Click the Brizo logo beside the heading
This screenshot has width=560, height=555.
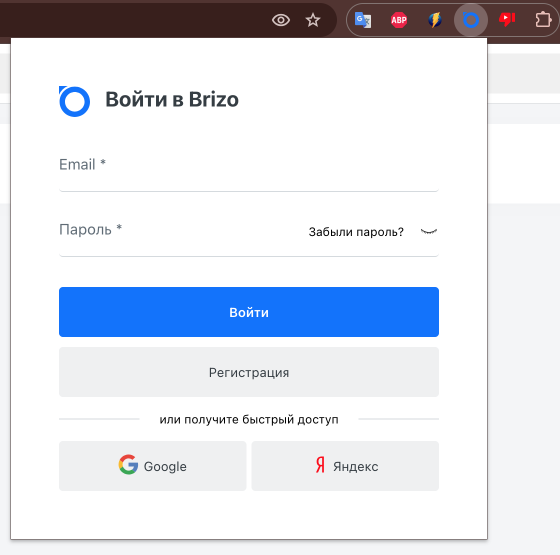coord(74,101)
